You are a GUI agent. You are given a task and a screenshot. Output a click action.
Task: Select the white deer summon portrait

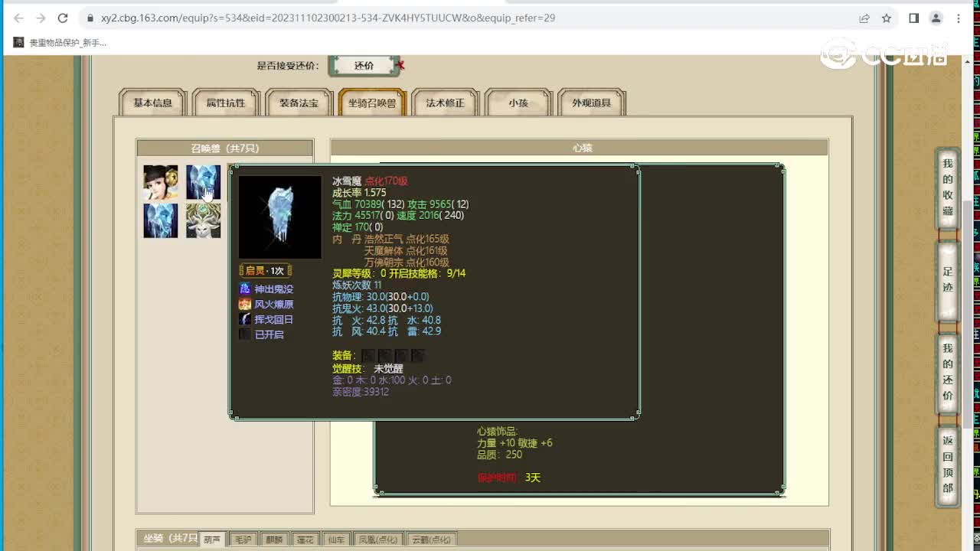tap(203, 220)
